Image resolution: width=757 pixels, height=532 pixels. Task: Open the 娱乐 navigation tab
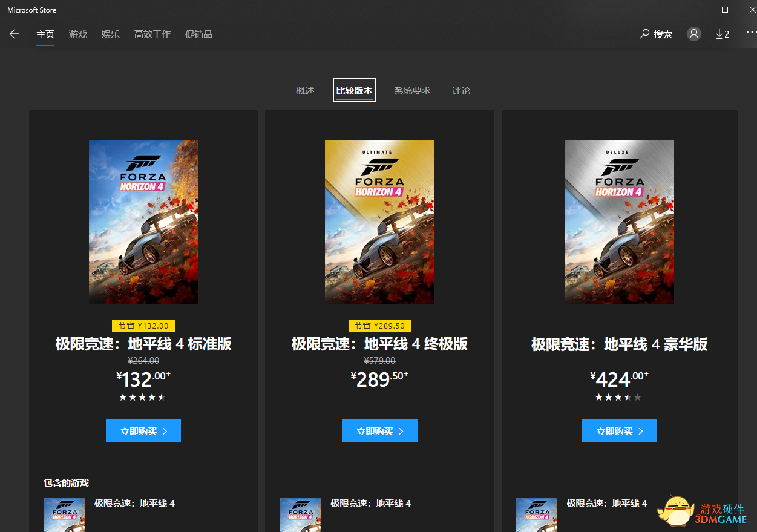pyautogui.click(x=111, y=34)
